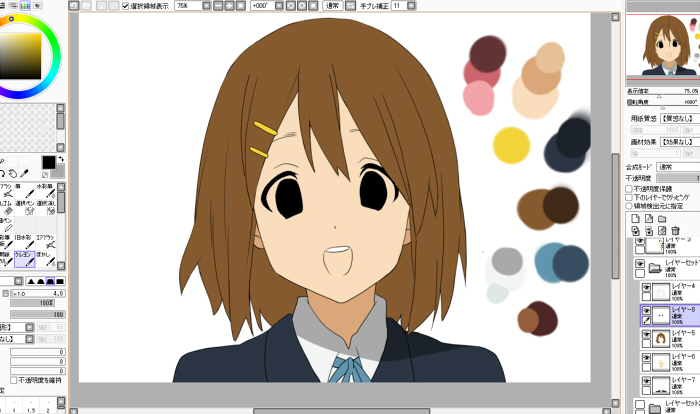
Task: Select the 選択ペン selection pen tool
Action: pos(25,208)
